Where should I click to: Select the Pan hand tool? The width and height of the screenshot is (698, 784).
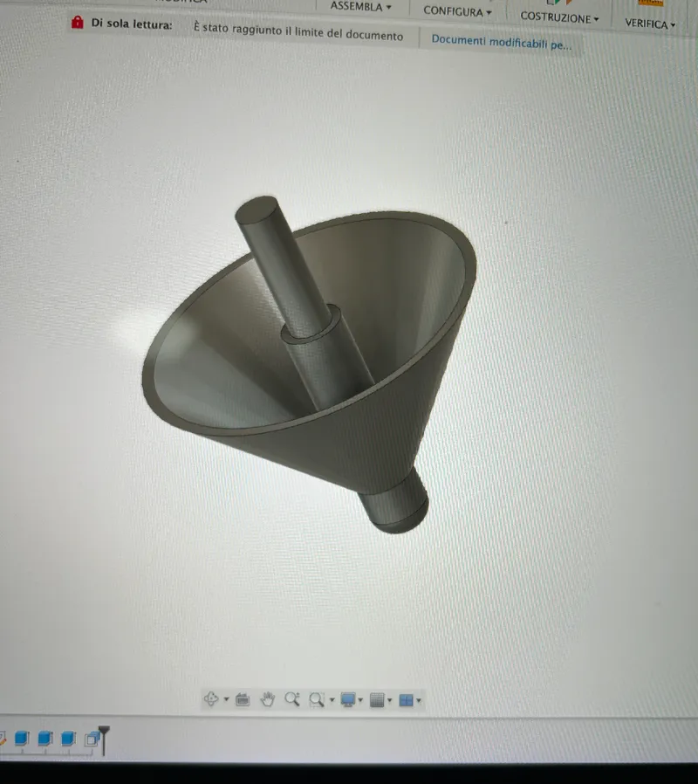pyautogui.click(x=268, y=699)
